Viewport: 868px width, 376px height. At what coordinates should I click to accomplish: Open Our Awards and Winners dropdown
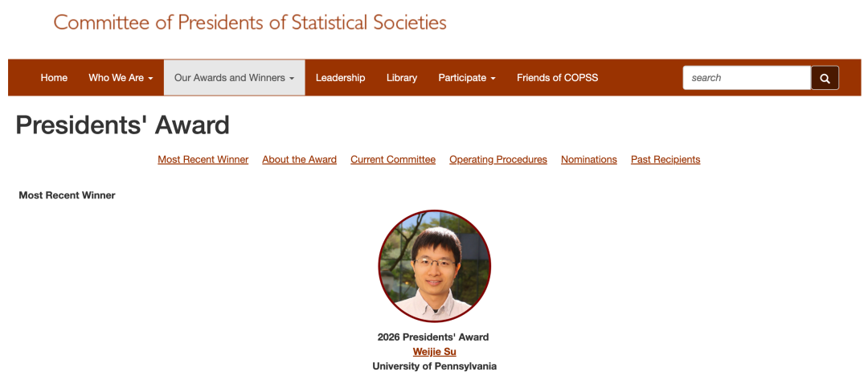tap(234, 78)
